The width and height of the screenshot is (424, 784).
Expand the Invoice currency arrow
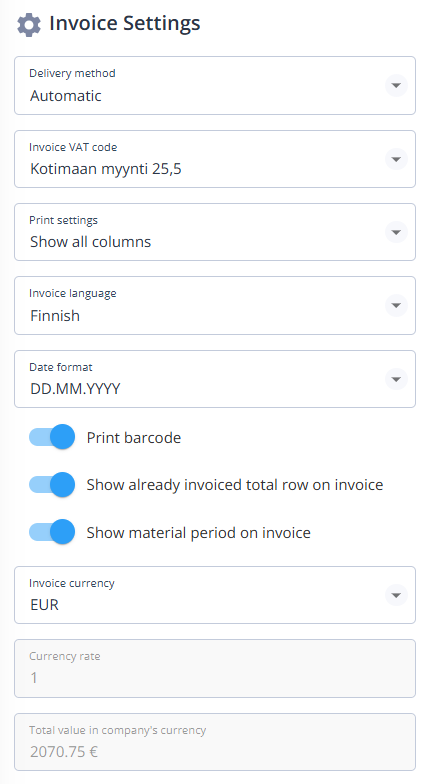click(x=396, y=595)
